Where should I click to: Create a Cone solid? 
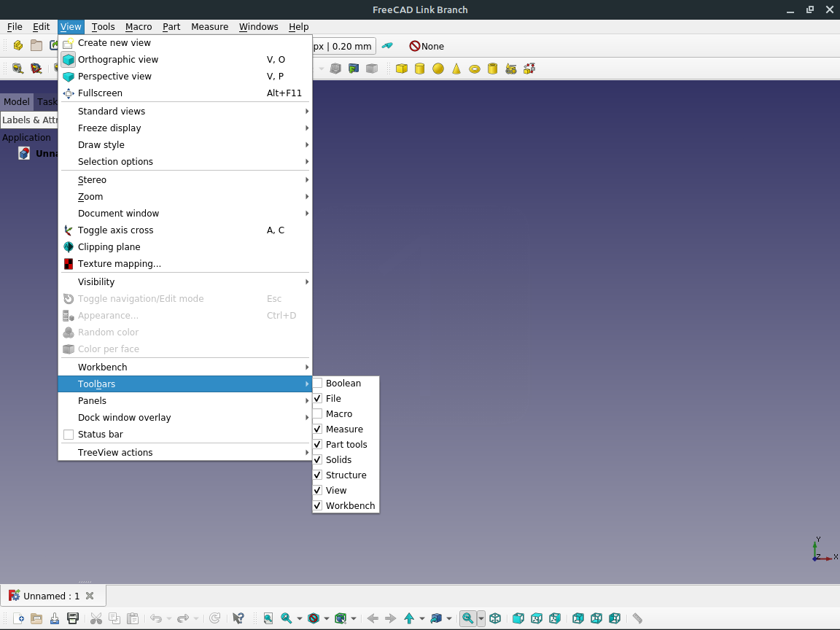(x=455, y=69)
